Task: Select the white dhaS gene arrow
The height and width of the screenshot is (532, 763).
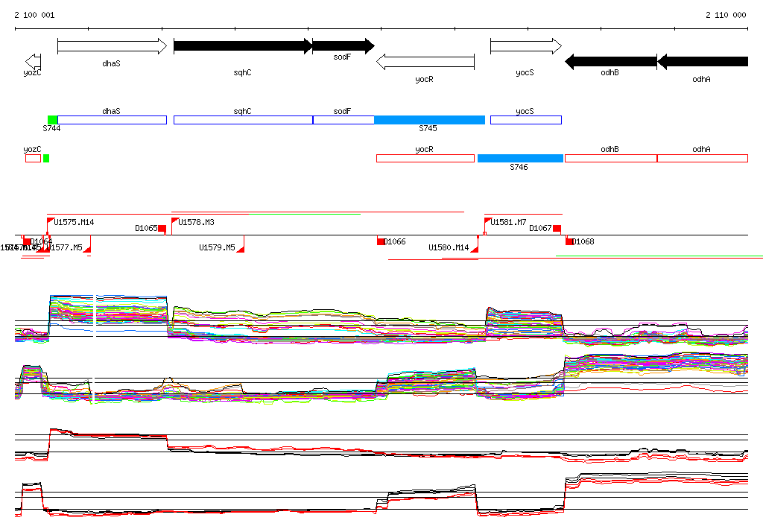Action: (112, 46)
